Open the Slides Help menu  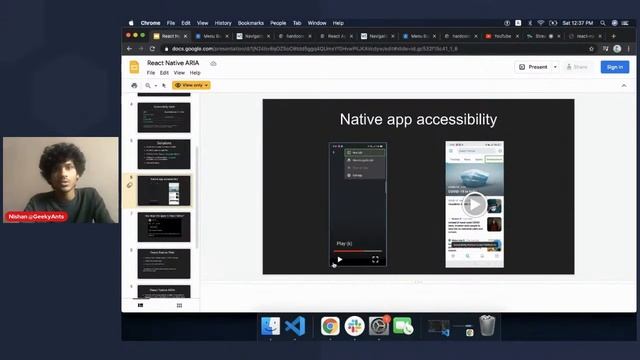point(195,73)
